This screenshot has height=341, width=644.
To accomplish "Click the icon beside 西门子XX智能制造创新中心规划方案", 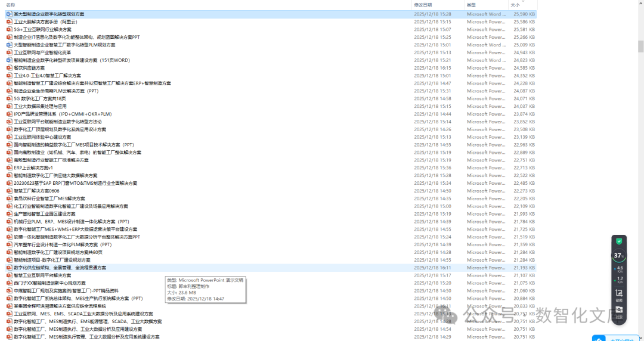I will pyautogui.click(x=10, y=283).
